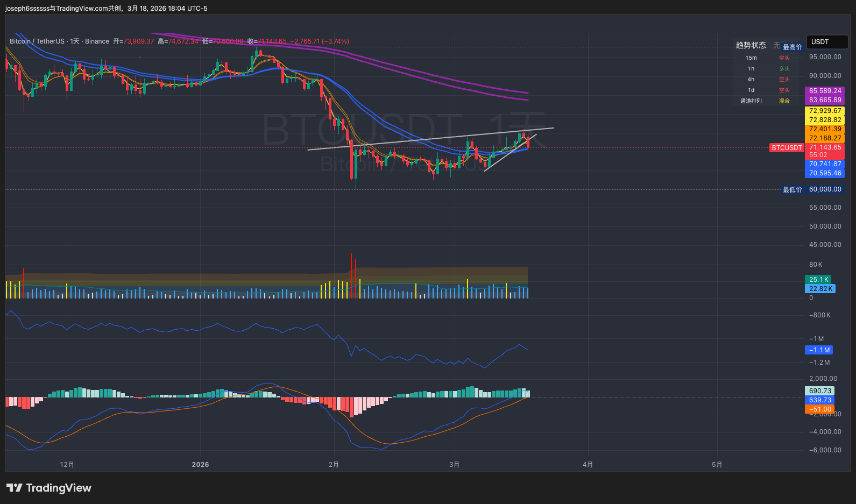Click the blue 639.73 MACD tag
Screen dimensions: 856x504
click(x=820, y=400)
